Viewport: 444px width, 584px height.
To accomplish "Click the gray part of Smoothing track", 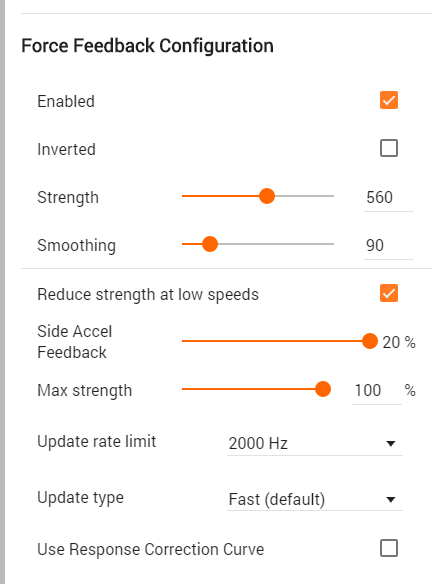I will tap(276, 244).
